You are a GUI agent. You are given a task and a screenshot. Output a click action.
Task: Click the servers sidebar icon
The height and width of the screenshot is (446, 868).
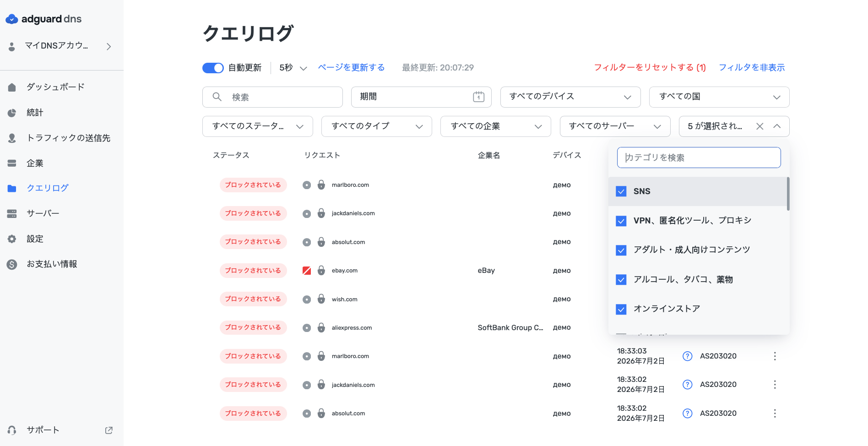(x=12, y=213)
